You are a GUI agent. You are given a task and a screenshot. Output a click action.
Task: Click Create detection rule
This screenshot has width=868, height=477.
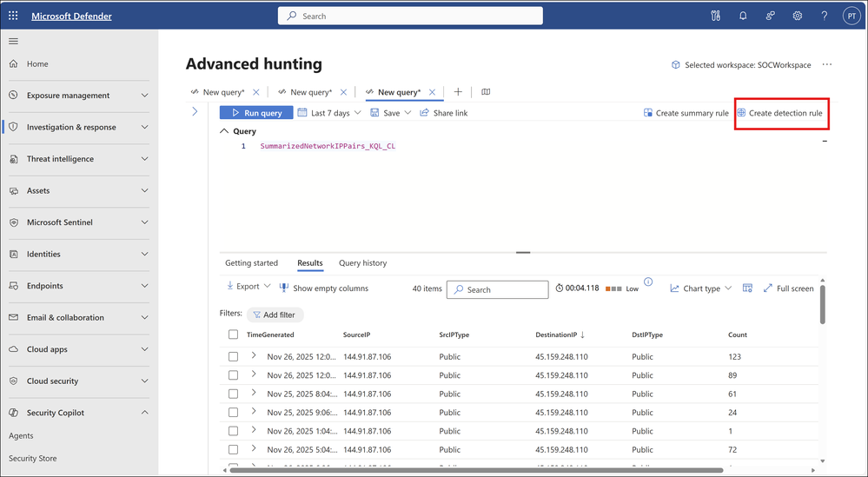click(779, 113)
